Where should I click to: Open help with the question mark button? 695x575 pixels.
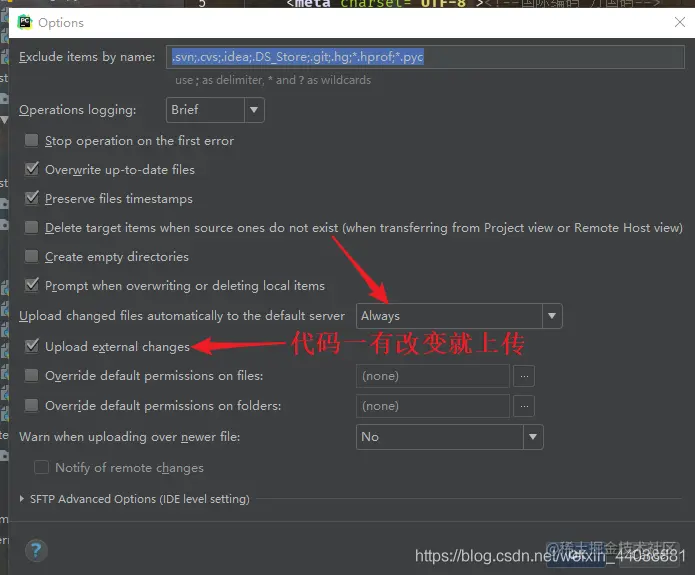(36, 551)
